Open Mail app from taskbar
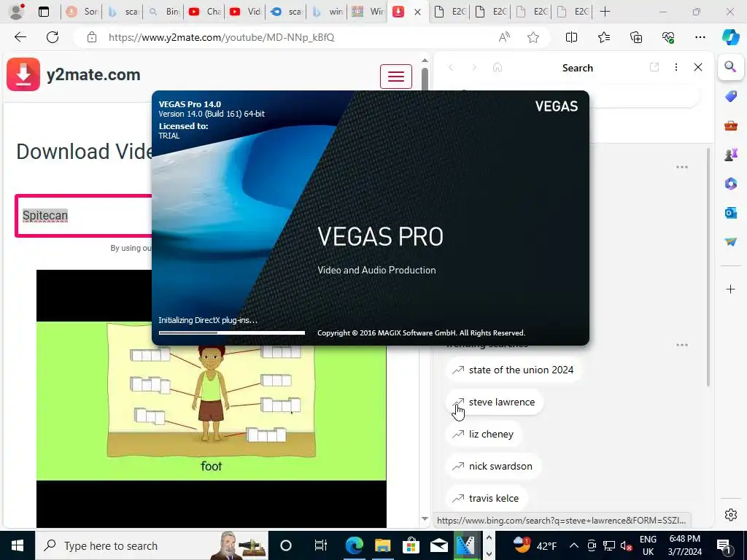747x560 pixels. (x=438, y=545)
